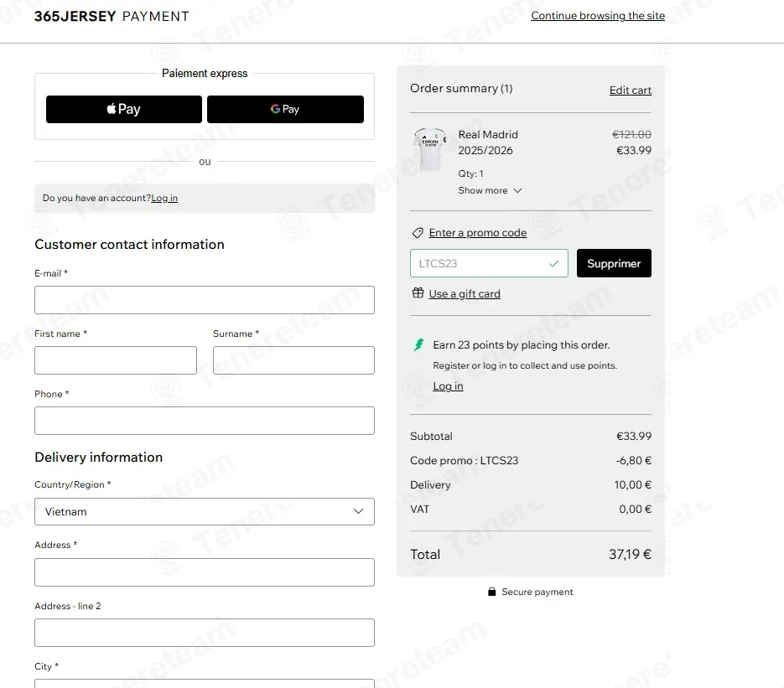Click the Order summary (1) heading
The width and height of the screenshot is (784, 688).
click(461, 89)
